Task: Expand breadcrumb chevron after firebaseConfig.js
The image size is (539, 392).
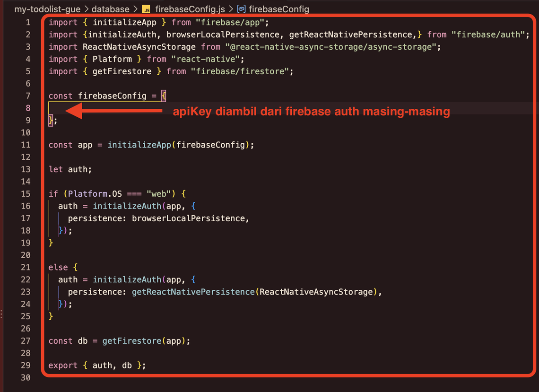Action: pos(231,9)
